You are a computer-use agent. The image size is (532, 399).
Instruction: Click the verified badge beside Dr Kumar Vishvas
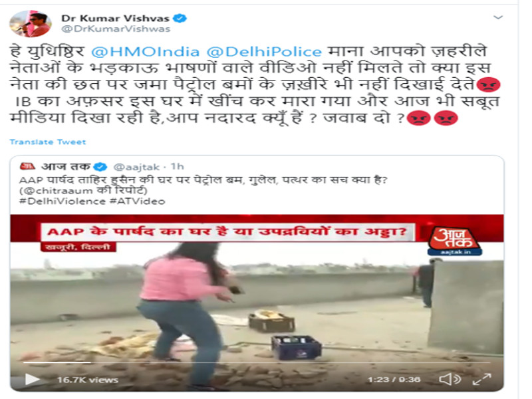pyautogui.click(x=180, y=18)
